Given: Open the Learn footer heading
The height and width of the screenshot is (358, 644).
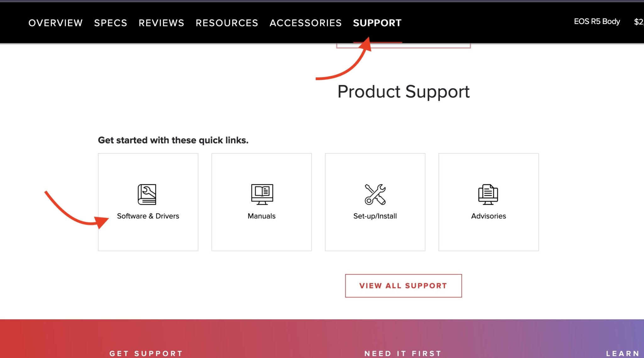Looking at the screenshot, I should 623,353.
